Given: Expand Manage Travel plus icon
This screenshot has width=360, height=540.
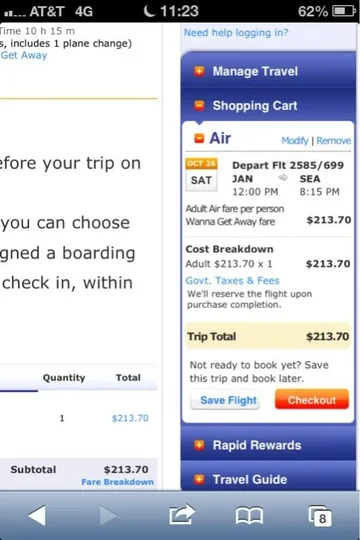Looking at the screenshot, I should pos(199,71).
